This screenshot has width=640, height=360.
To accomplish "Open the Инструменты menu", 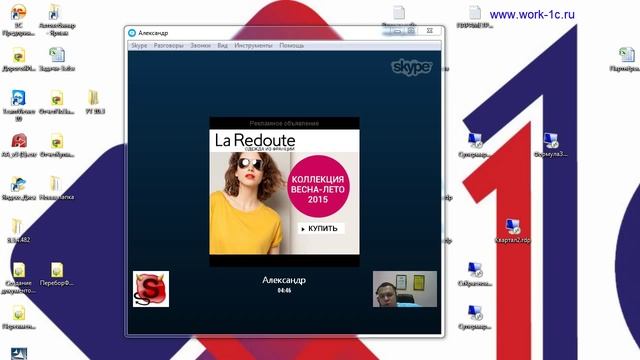I will pos(253,46).
